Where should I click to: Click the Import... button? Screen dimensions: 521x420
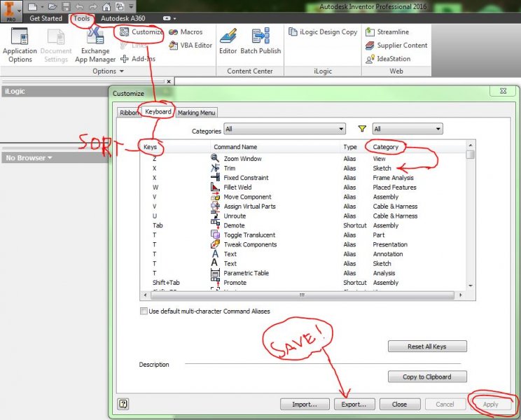(x=305, y=404)
